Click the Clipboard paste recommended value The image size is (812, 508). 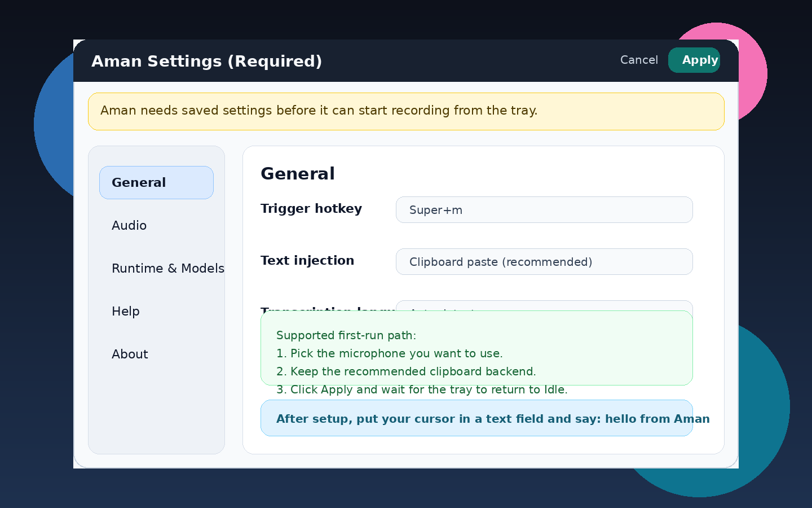pyautogui.click(x=501, y=261)
